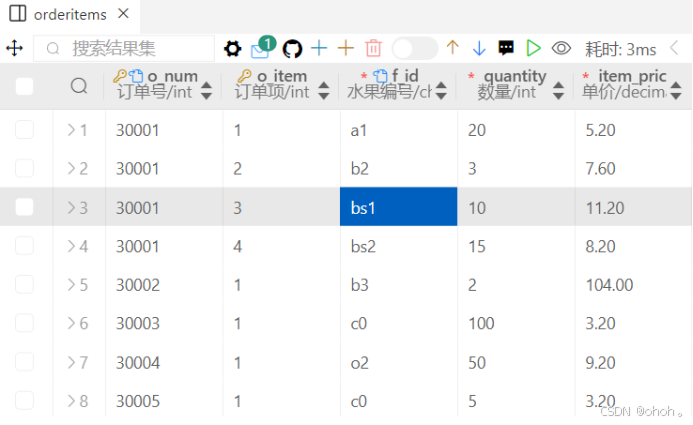
Task: Click the f_id column header label
Action: point(405,76)
